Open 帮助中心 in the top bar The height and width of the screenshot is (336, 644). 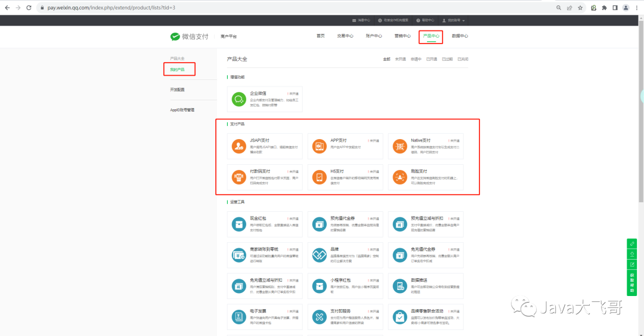(x=425, y=20)
